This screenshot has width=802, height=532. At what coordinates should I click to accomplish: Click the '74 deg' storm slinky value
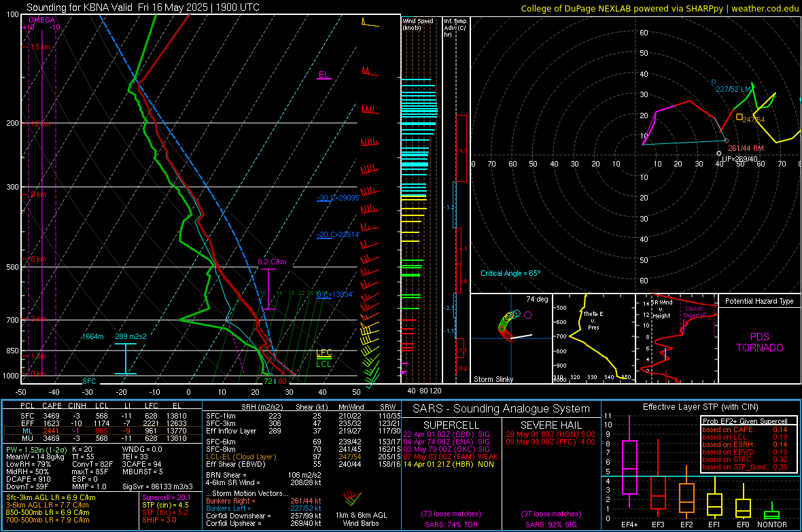537,299
